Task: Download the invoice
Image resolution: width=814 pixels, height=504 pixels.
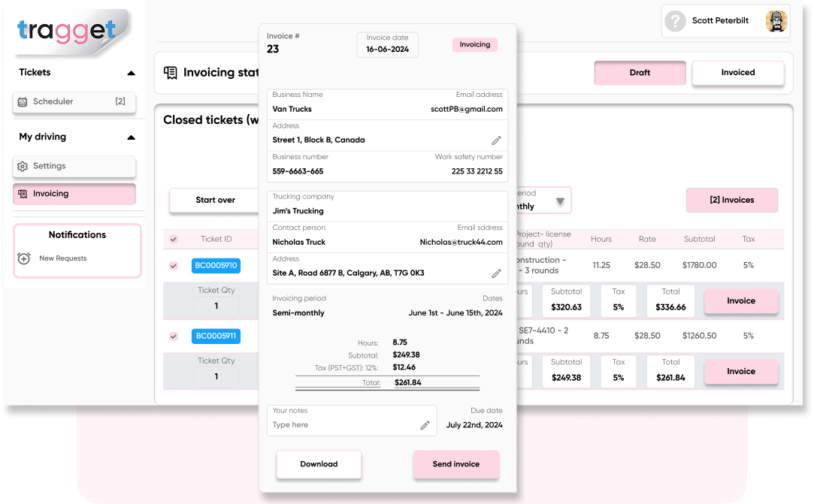Action: (319, 464)
